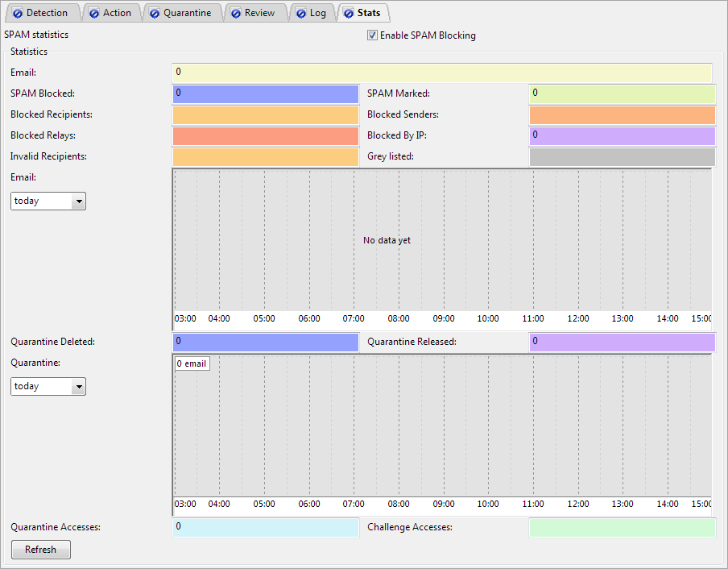This screenshot has width=728, height=569.
Task: Click the Blocked Senders orange field
Action: click(x=622, y=114)
